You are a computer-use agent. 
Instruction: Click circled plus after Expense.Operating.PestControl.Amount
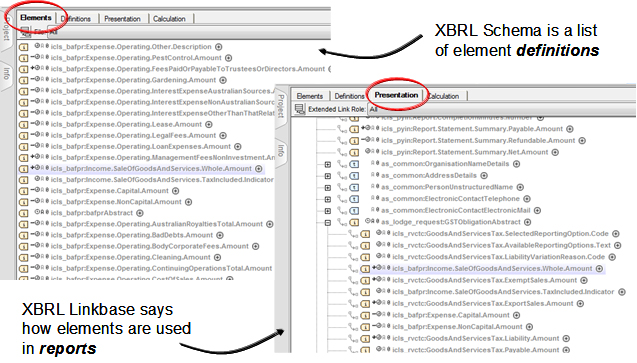point(229,58)
